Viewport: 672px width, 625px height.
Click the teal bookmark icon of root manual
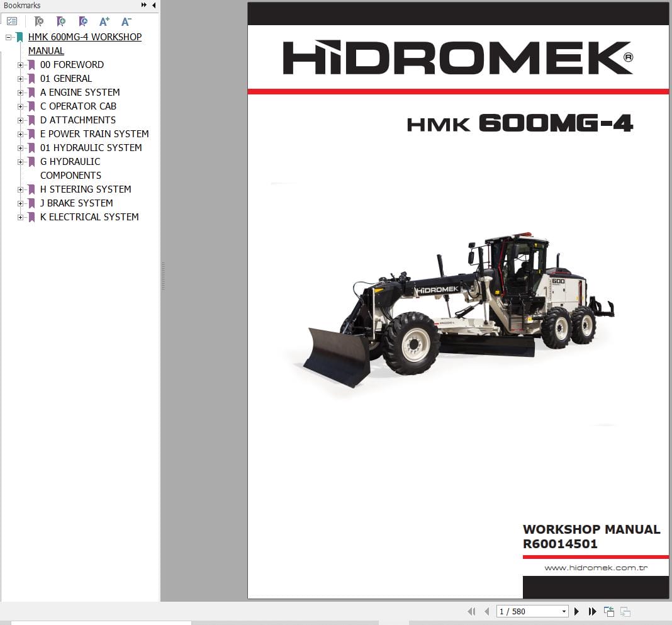(20, 37)
